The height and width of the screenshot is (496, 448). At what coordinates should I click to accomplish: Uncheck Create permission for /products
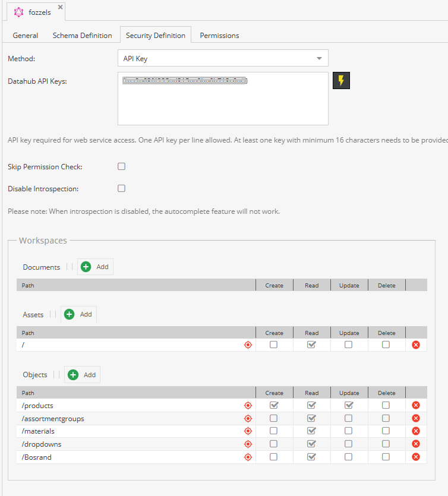274,405
